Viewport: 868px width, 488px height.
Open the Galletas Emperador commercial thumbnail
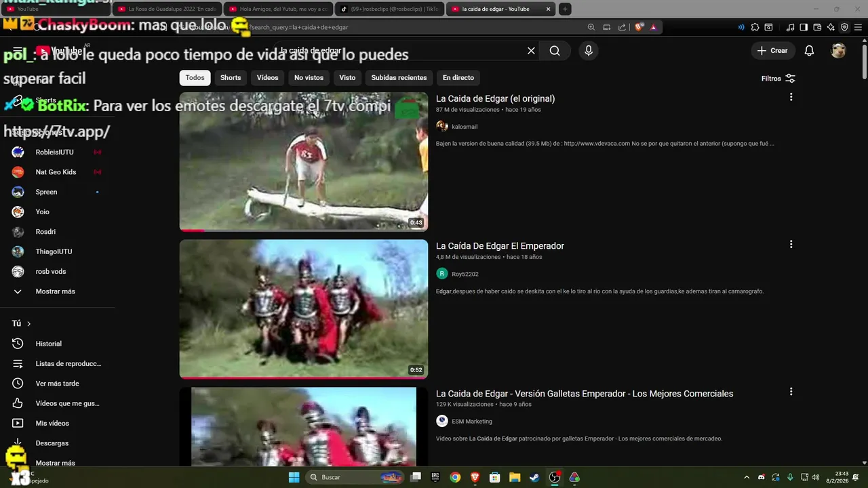(304, 426)
